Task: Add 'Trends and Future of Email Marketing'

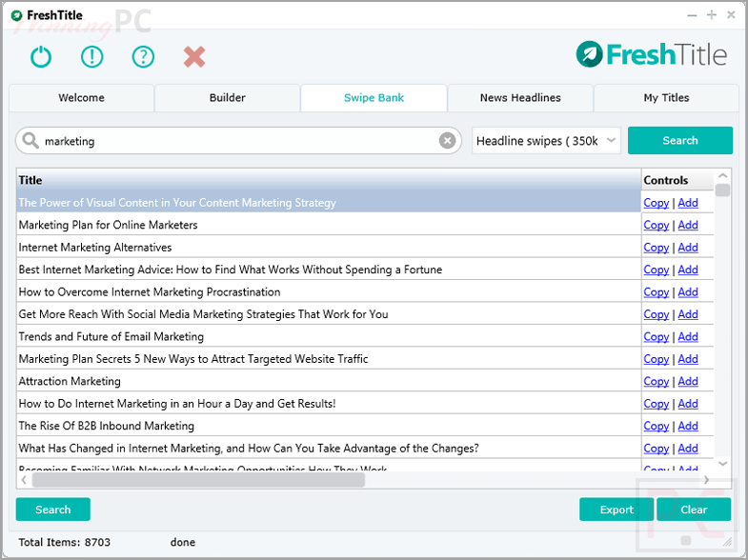Action: (688, 337)
